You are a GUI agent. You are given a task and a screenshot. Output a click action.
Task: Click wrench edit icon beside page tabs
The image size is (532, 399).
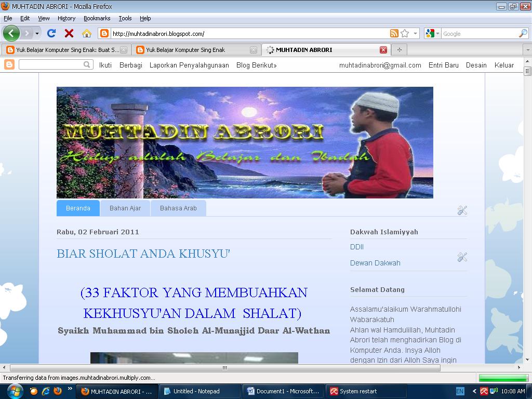pos(462,210)
